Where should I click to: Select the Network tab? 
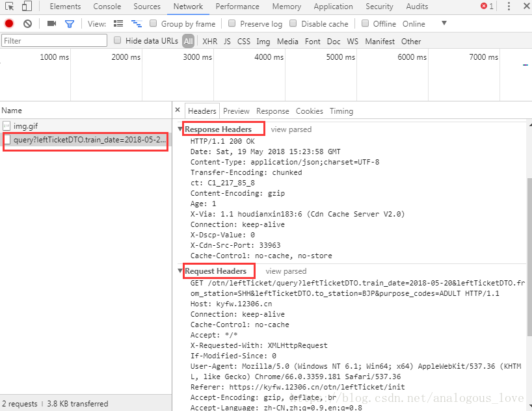coord(188,7)
